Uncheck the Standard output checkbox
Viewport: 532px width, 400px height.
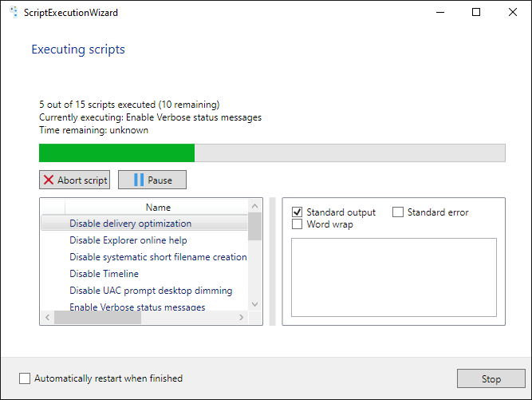click(298, 212)
